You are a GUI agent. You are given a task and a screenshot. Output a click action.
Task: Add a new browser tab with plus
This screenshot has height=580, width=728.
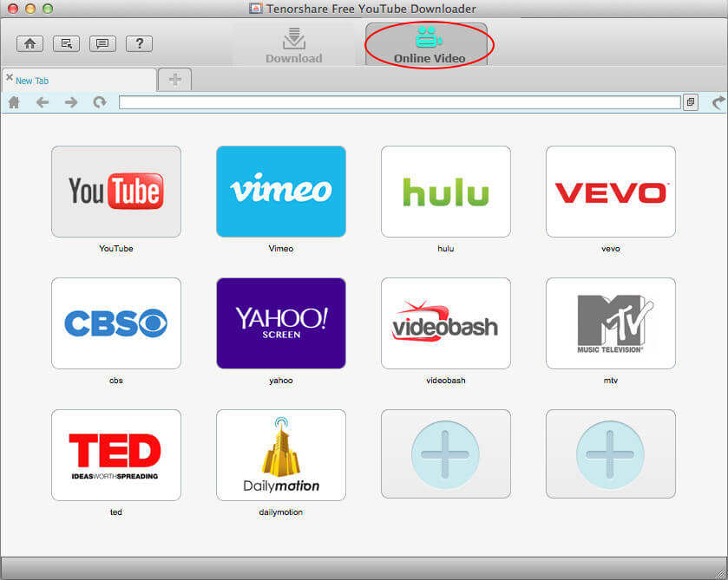coord(175,80)
